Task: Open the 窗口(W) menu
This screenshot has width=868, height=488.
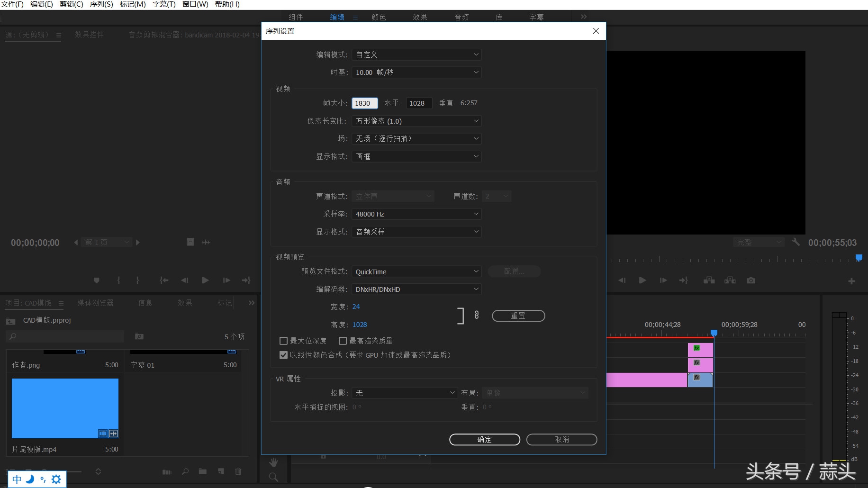Action: point(195,4)
